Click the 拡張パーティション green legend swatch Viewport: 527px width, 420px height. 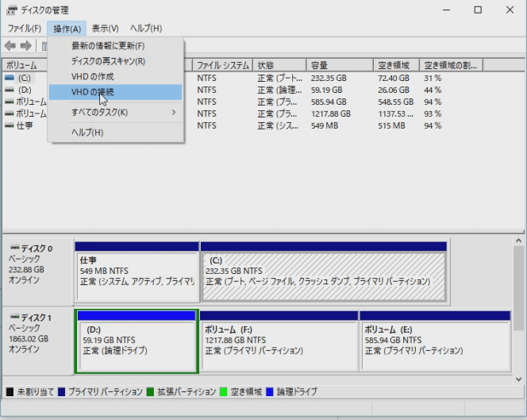(x=150, y=391)
